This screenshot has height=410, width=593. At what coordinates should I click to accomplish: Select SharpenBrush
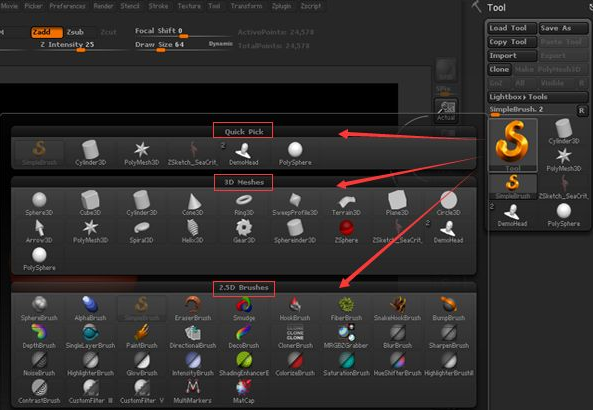449,336
